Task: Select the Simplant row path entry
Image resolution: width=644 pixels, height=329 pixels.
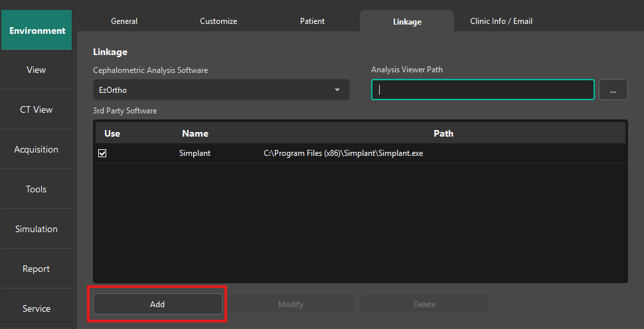Action: [x=343, y=153]
